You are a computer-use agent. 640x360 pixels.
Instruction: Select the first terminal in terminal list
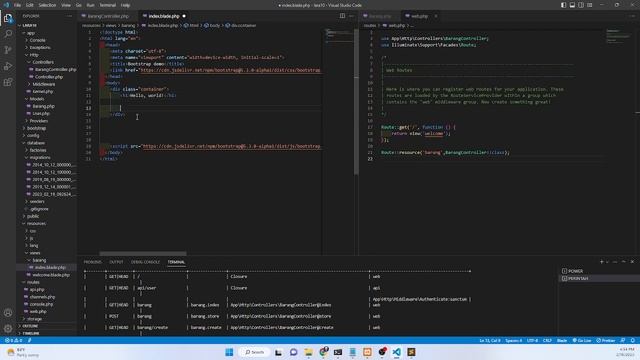tap(598, 271)
